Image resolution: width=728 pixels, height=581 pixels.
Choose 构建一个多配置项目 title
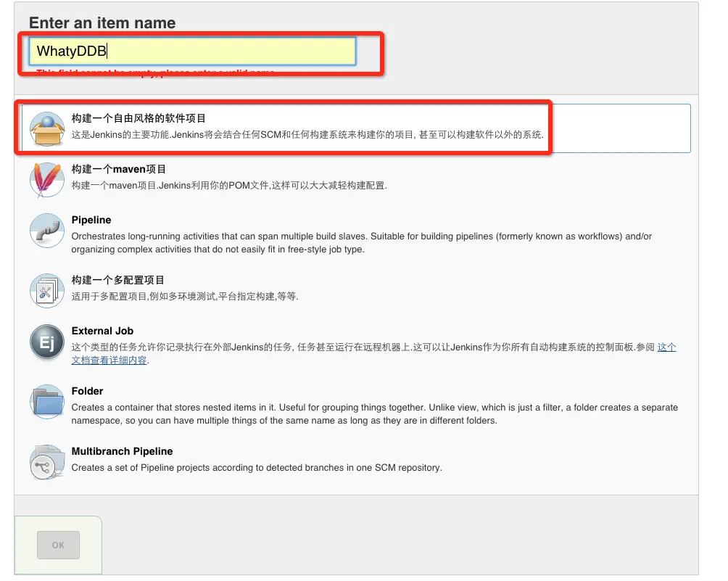pos(118,280)
